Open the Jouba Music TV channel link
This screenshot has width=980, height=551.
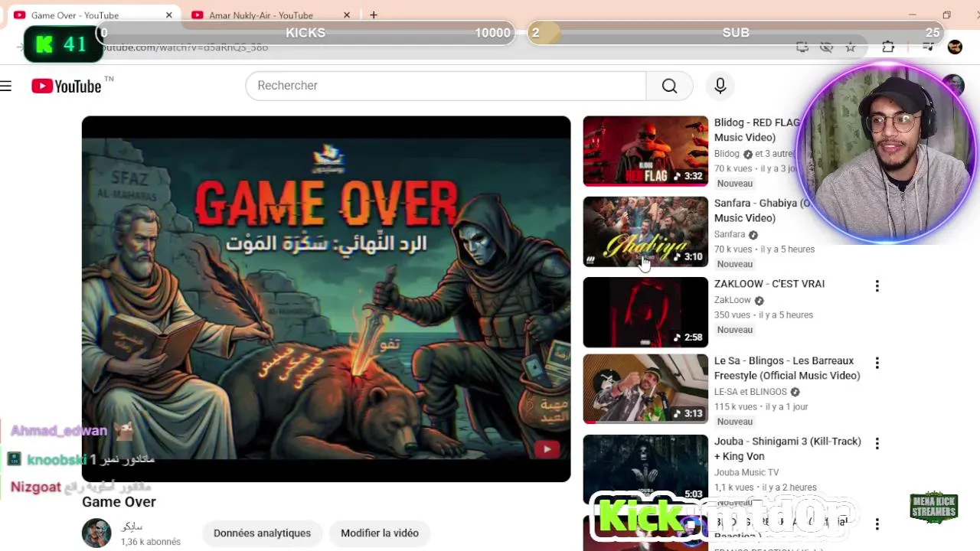point(746,472)
